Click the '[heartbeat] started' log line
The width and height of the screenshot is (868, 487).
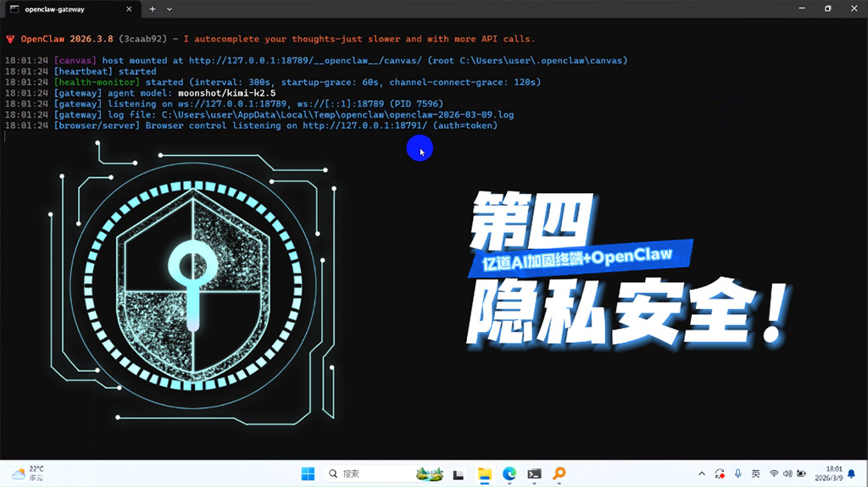(105, 71)
